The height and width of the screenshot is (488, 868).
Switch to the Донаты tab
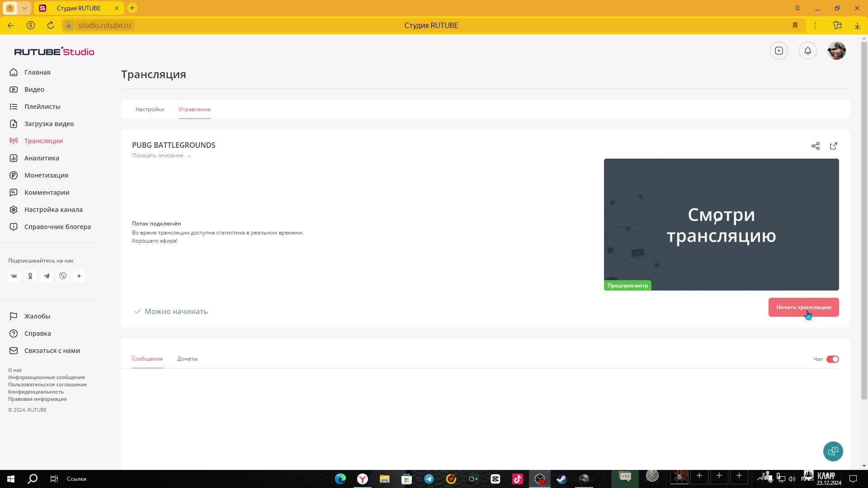pyautogui.click(x=187, y=359)
